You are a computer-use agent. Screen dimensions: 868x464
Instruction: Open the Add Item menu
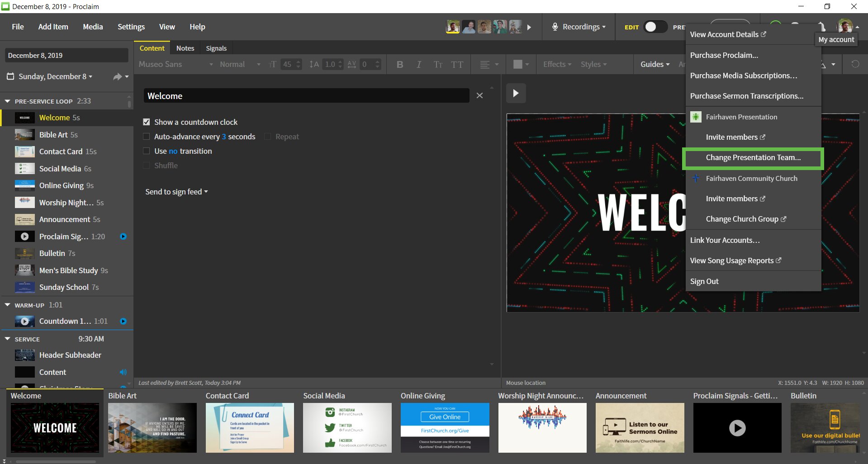[53, 27]
